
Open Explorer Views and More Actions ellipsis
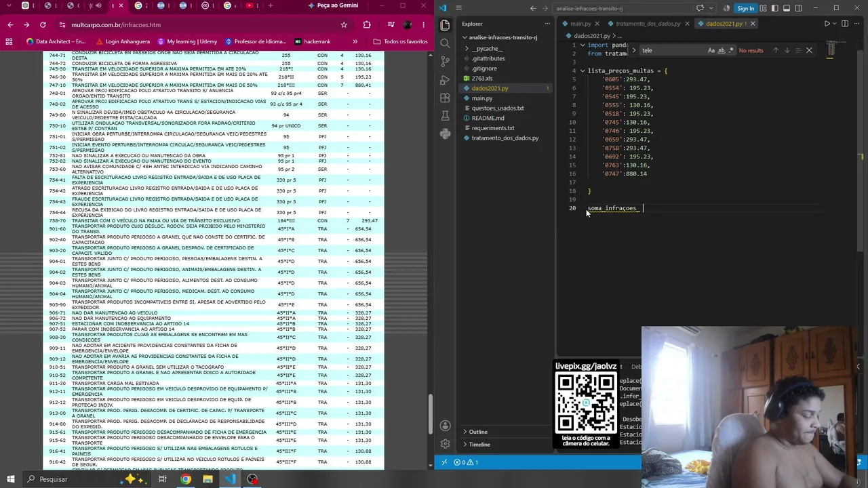coord(548,24)
